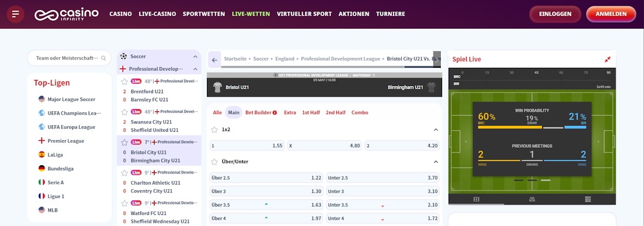Go to VIRTUELLER SPORT section
The width and height of the screenshot is (644, 226).
point(304,14)
